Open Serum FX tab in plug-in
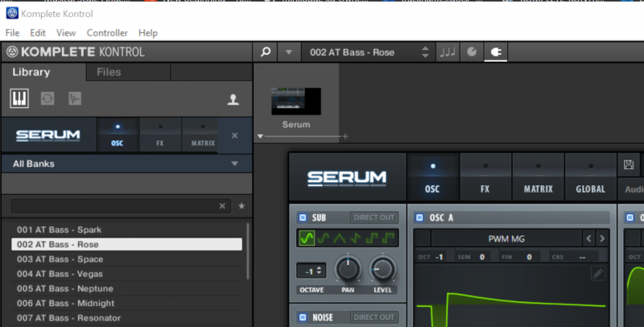The width and height of the screenshot is (644, 327). tap(485, 176)
